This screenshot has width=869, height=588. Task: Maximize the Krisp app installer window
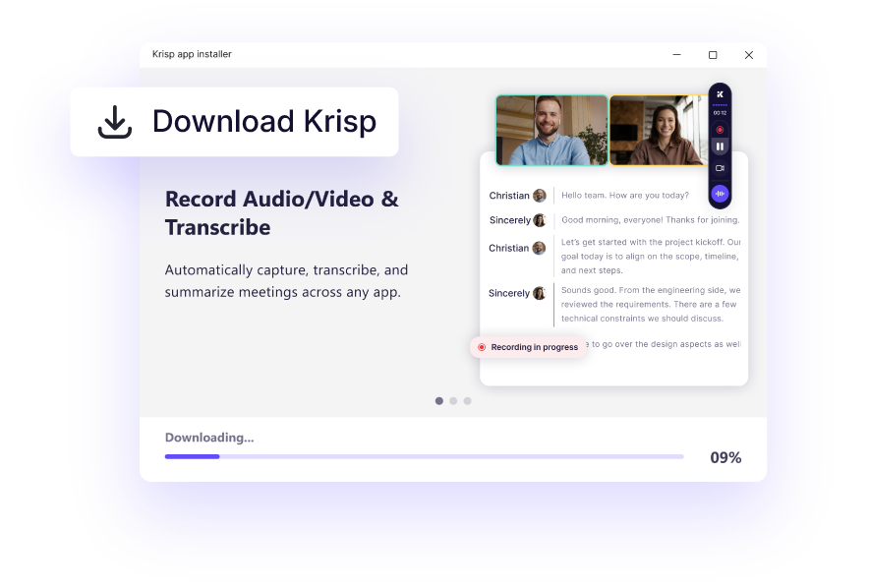click(713, 55)
